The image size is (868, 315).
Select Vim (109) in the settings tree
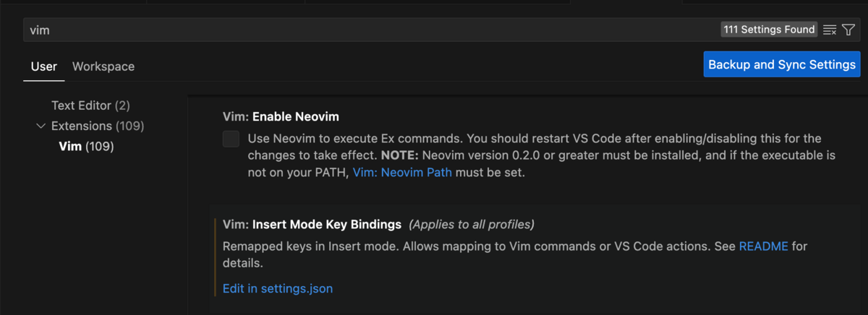pyautogui.click(x=86, y=147)
